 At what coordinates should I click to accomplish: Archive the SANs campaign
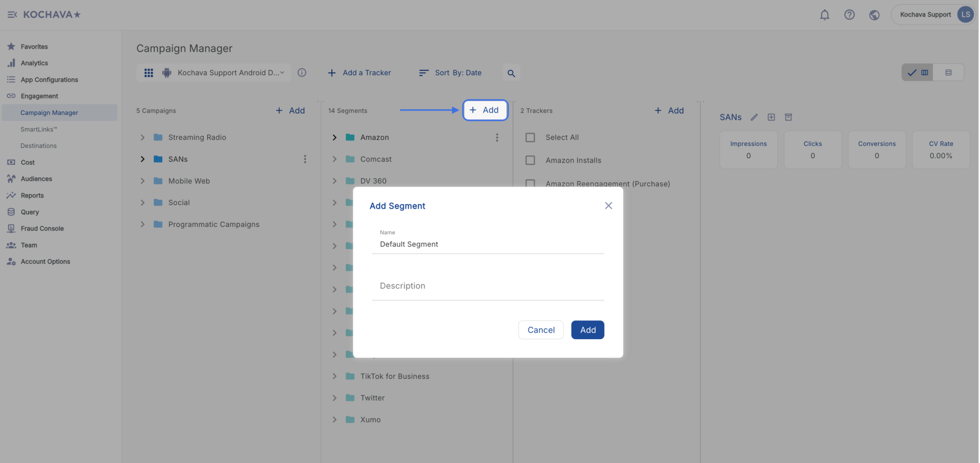789,117
